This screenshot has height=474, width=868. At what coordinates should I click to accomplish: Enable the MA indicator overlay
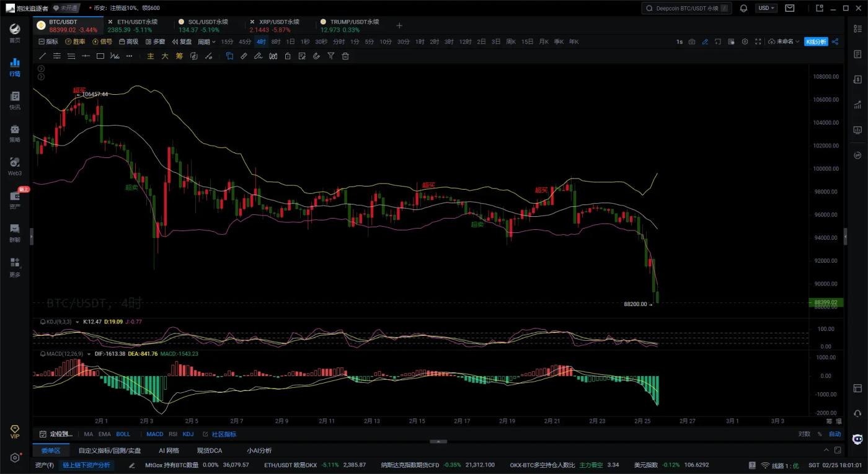click(89, 434)
